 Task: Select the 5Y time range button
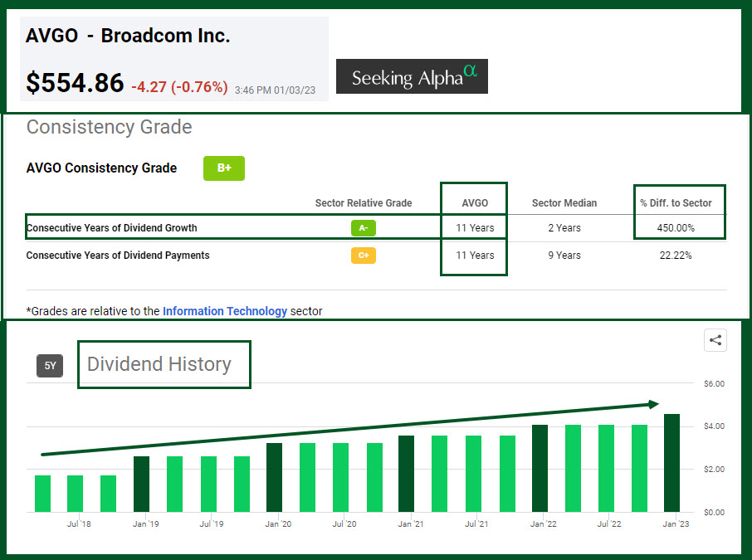50,366
